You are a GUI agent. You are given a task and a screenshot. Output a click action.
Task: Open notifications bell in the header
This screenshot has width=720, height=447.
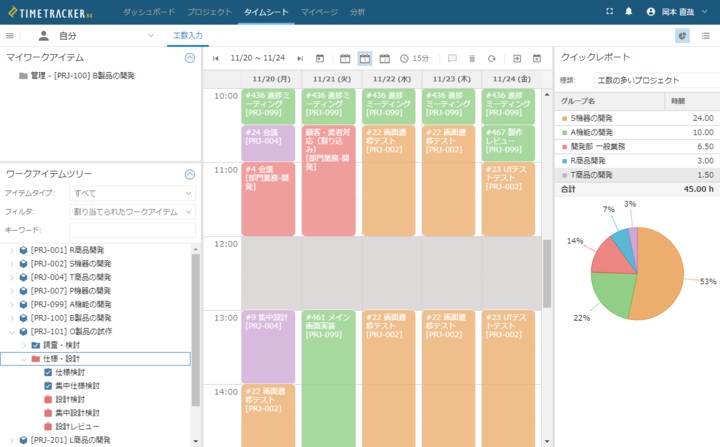tap(629, 11)
